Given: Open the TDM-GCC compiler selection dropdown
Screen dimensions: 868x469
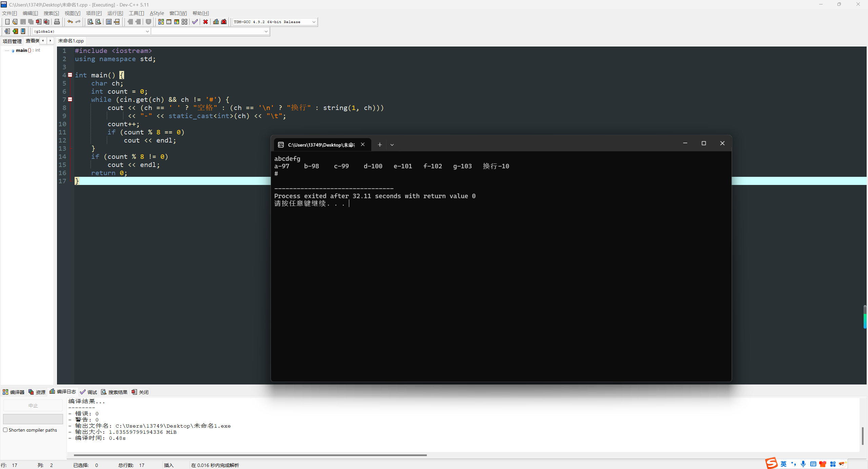Looking at the screenshot, I should click(314, 22).
